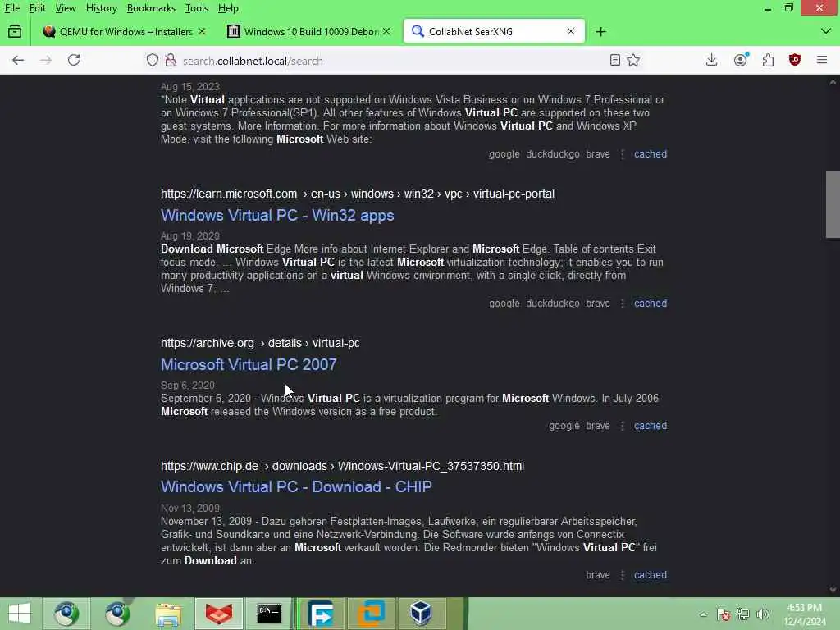
Task: Open the taskbar clock showing 4:53 PM
Action: click(805, 614)
